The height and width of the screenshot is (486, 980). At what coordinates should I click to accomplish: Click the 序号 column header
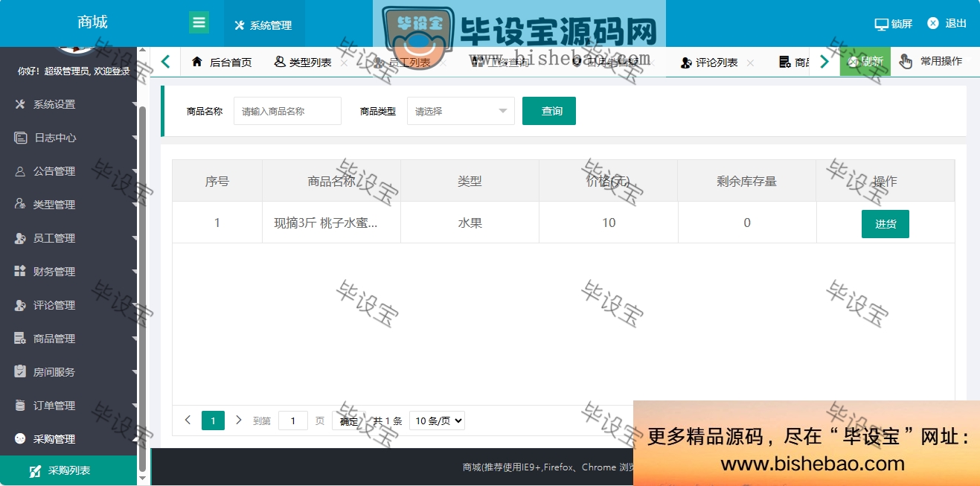point(217,181)
